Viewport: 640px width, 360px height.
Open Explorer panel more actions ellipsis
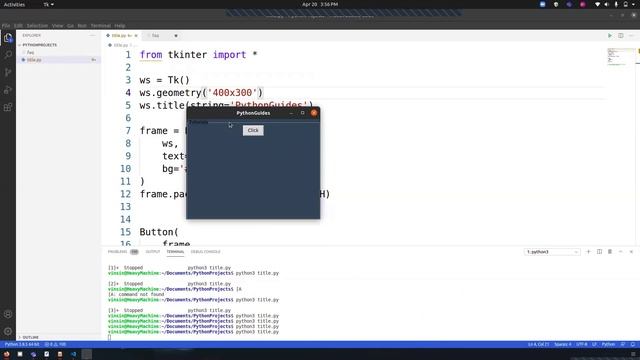coord(92,36)
